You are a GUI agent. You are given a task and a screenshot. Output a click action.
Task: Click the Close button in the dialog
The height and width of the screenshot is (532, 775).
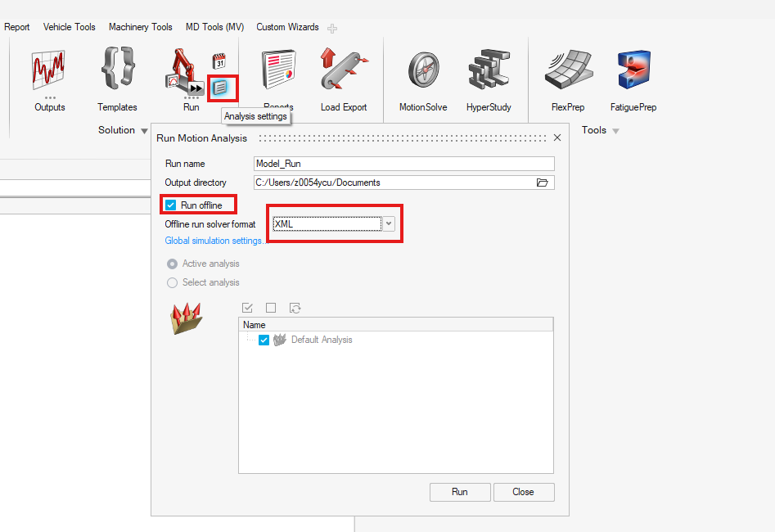524,492
